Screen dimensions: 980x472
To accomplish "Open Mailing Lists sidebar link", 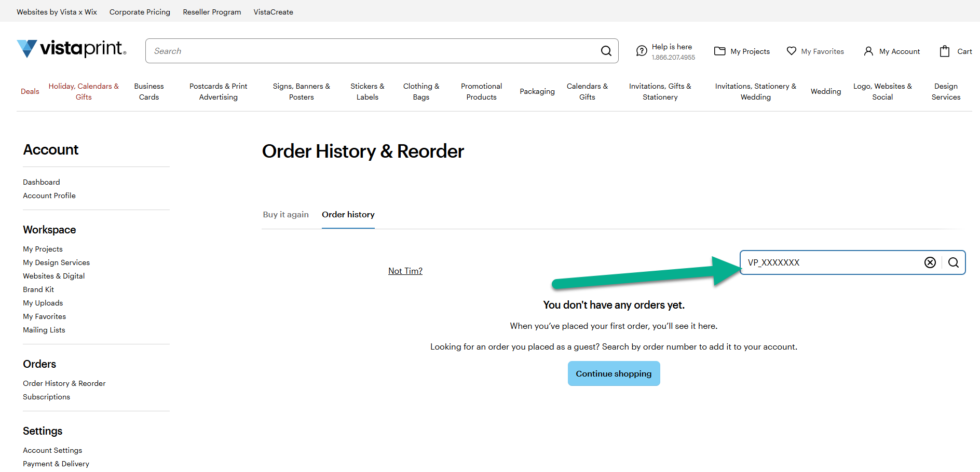I will click(44, 330).
